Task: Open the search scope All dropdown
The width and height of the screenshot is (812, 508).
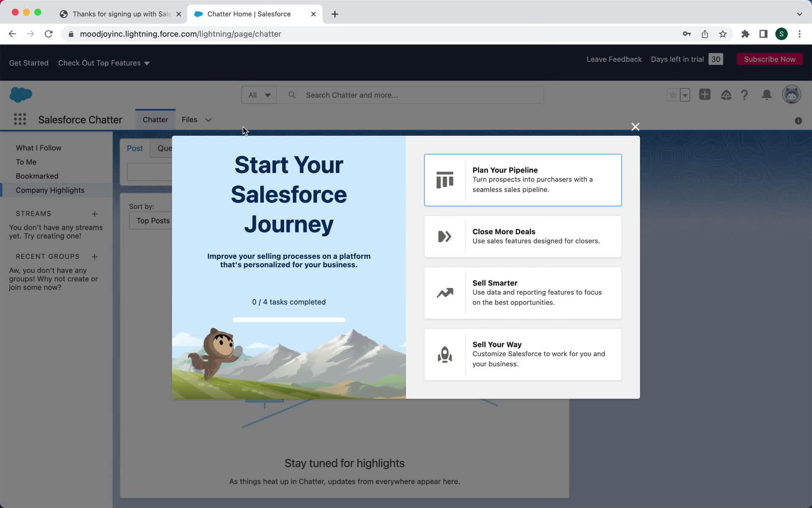Action: tap(259, 95)
